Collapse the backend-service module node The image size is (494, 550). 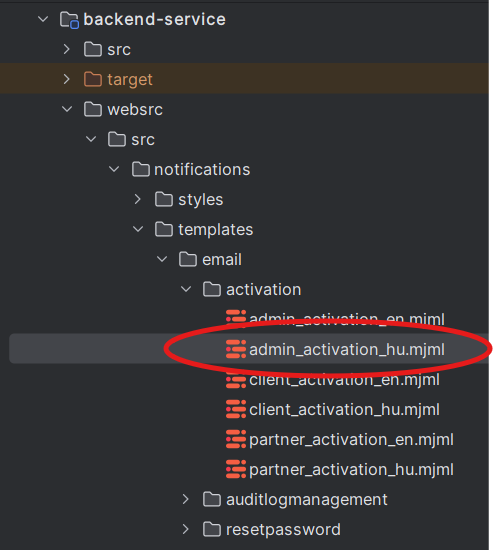click(43, 19)
